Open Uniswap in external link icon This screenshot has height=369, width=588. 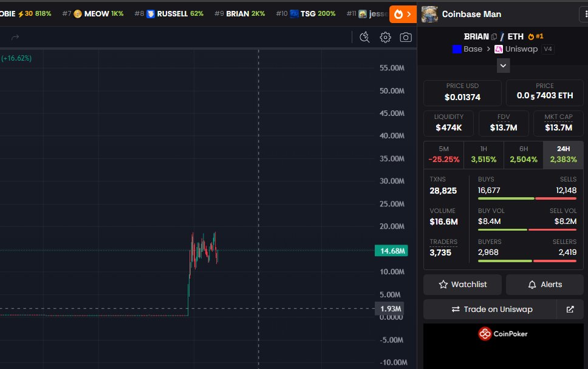(x=570, y=309)
